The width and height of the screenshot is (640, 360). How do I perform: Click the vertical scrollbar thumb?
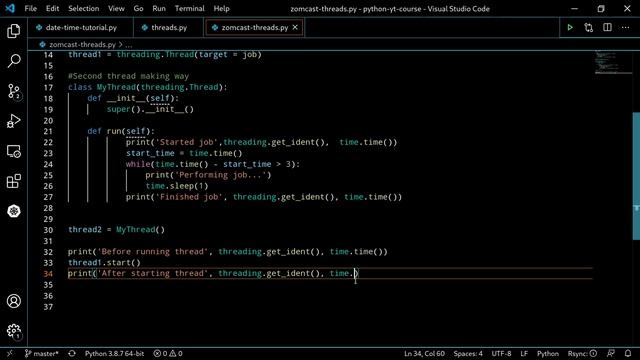[x=636, y=176]
